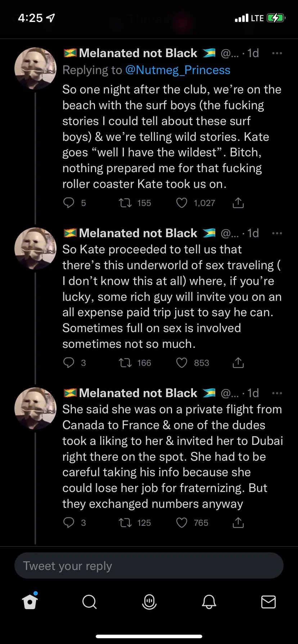Open the @Nutmeg_Princess profile link

point(177,70)
